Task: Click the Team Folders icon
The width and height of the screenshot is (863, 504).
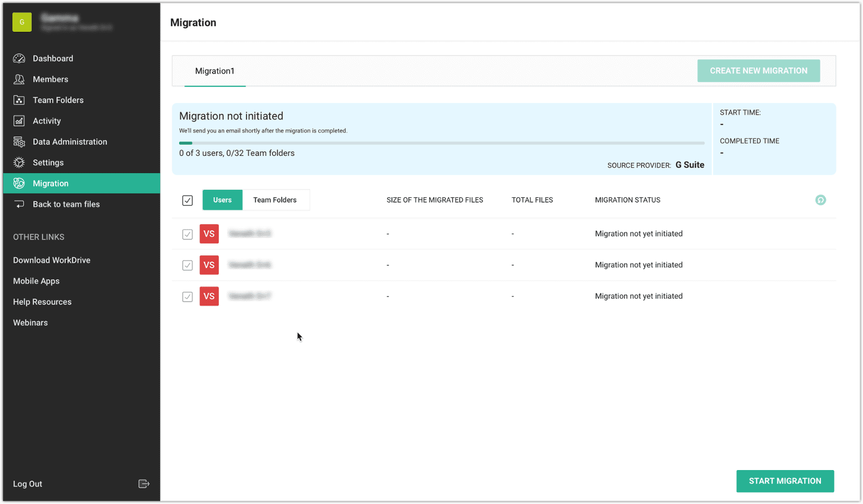Action: pyautogui.click(x=19, y=100)
